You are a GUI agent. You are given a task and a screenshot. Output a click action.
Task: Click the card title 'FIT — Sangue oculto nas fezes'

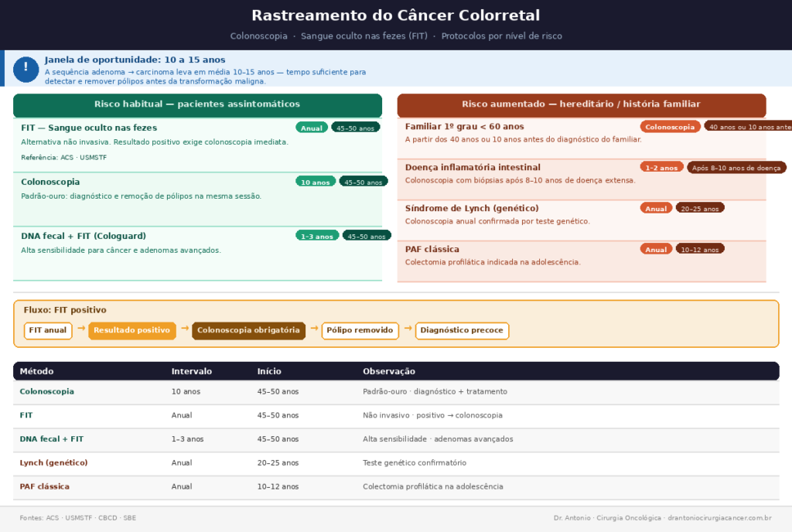pos(89,128)
